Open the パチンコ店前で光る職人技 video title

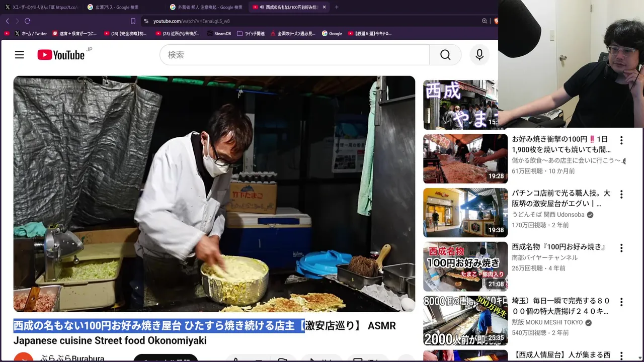(561, 198)
